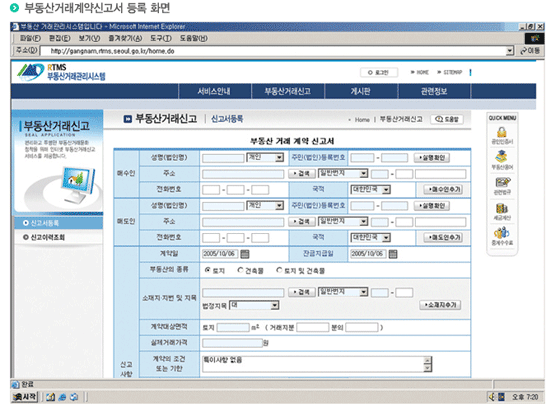
Task: Go to 관련정보 in the navigation bar
Action: (434, 91)
